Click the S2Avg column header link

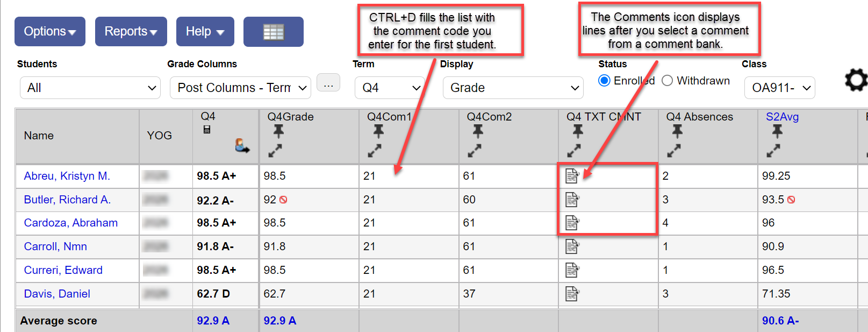[x=782, y=116]
